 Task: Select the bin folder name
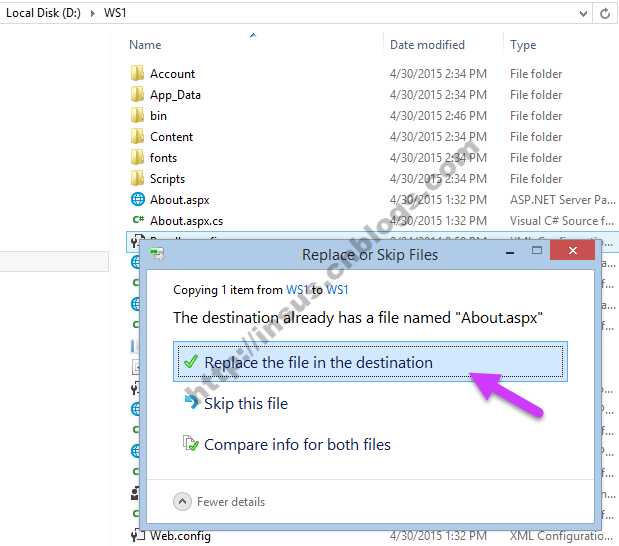tap(158, 116)
